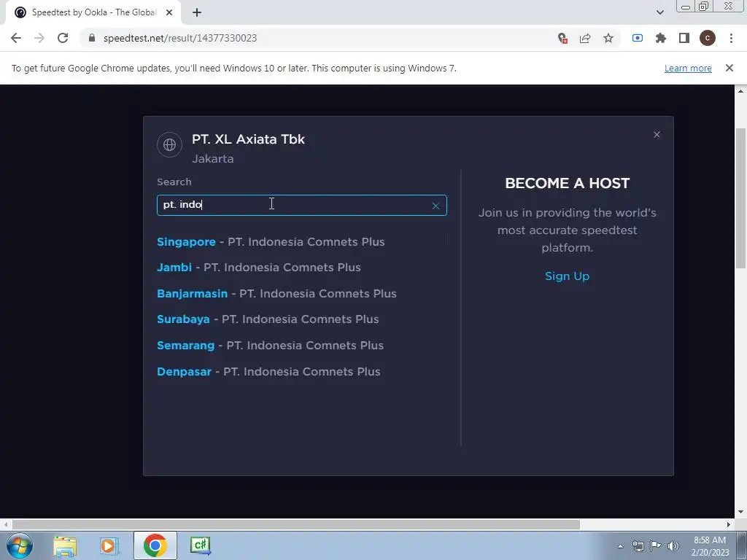
Task: Click the address bar URL
Action: pyautogui.click(x=180, y=38)
